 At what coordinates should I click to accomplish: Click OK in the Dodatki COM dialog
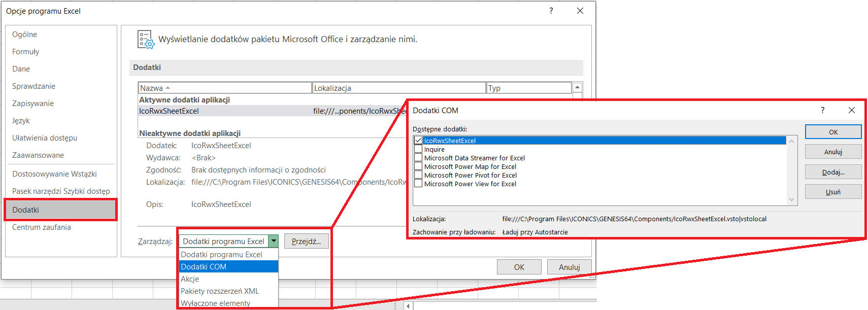click(833, 132)
